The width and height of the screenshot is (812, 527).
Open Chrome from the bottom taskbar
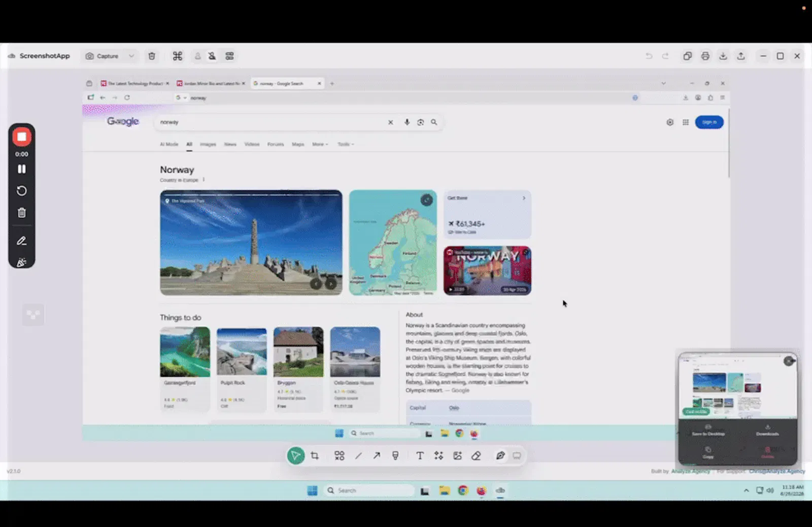point(463,490)
